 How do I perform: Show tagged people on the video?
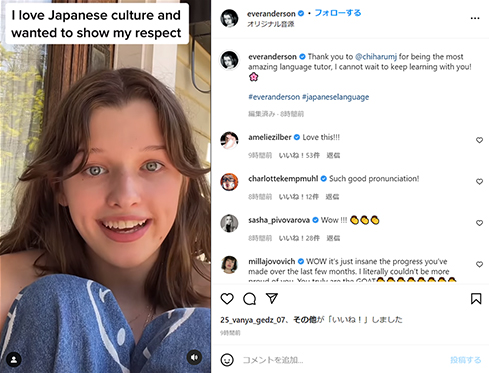[14, 359]
